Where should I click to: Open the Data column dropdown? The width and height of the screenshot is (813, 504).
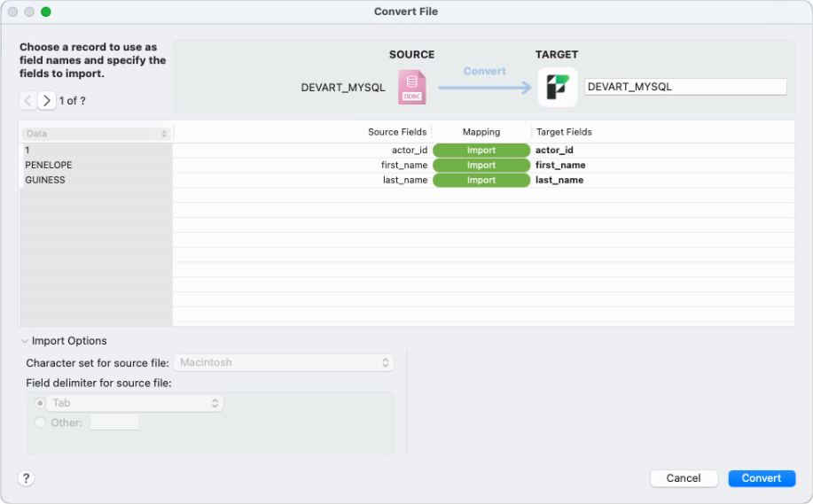(97, 134)
